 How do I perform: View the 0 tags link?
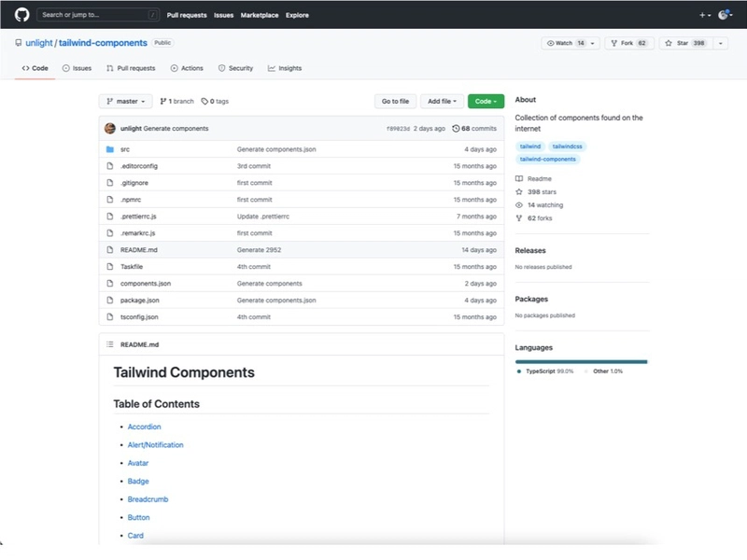pyautogui.click(x=215, y=101)
